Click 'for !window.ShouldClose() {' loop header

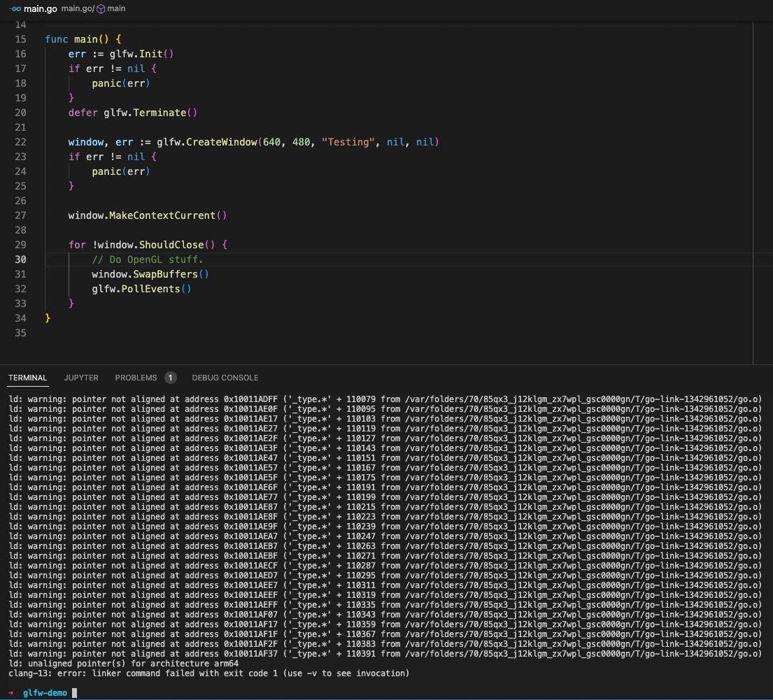(148, 245)
